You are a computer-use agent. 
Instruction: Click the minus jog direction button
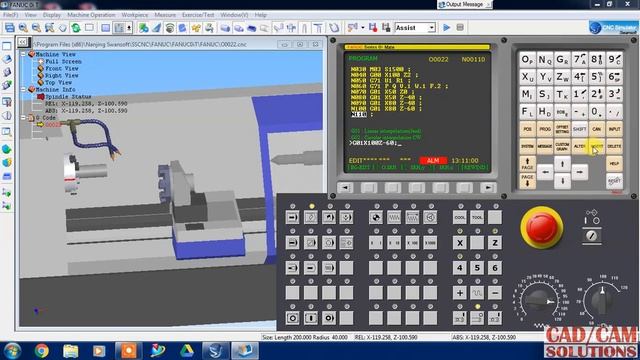[x=495, y=293]
